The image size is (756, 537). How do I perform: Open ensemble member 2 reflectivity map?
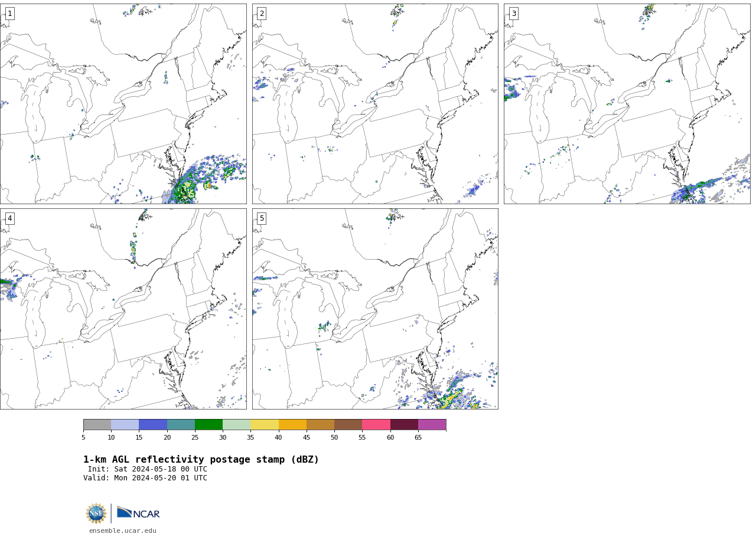pos(375,104)
